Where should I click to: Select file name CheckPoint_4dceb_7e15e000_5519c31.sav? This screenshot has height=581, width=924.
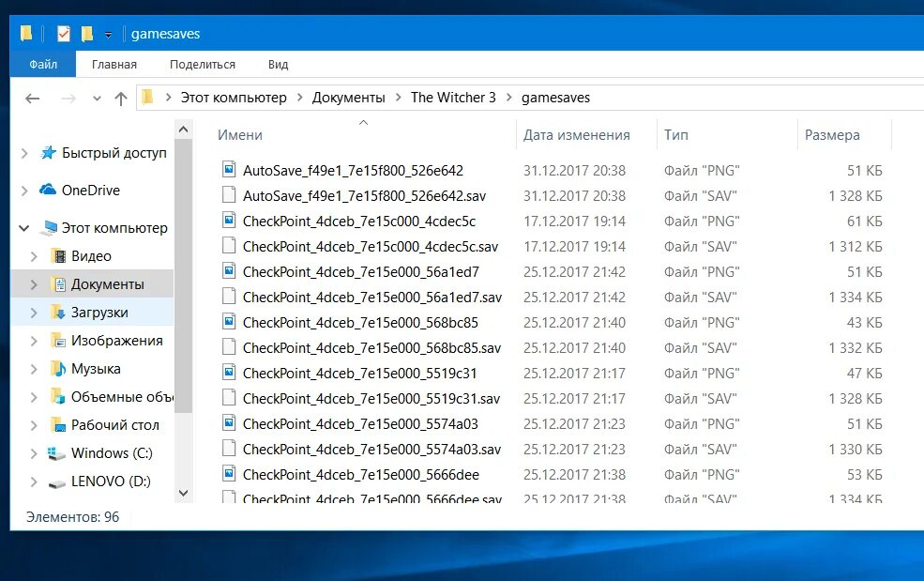coord(371,399)
